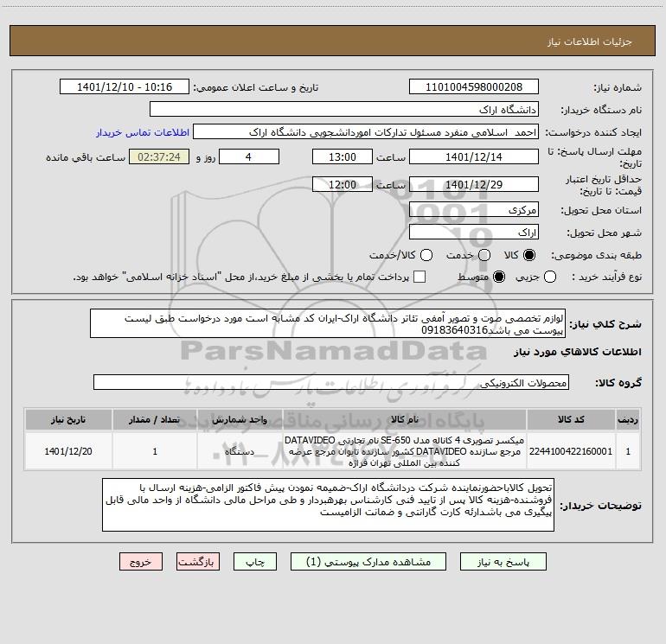Click the request creator name field
666x644 pixels.
[366, 132]
